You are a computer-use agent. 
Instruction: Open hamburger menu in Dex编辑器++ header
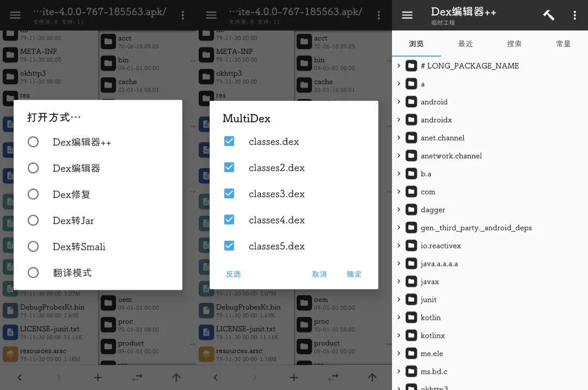tap(407, 15)
